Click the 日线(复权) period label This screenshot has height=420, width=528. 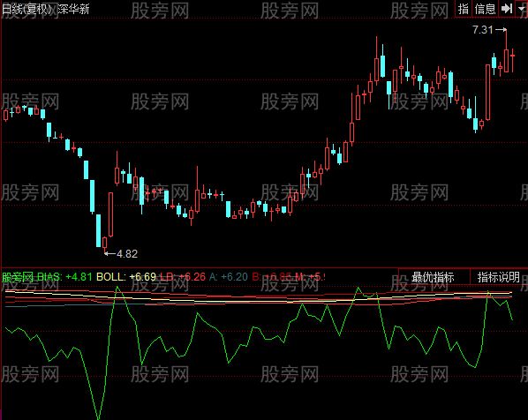pos(28,9)
